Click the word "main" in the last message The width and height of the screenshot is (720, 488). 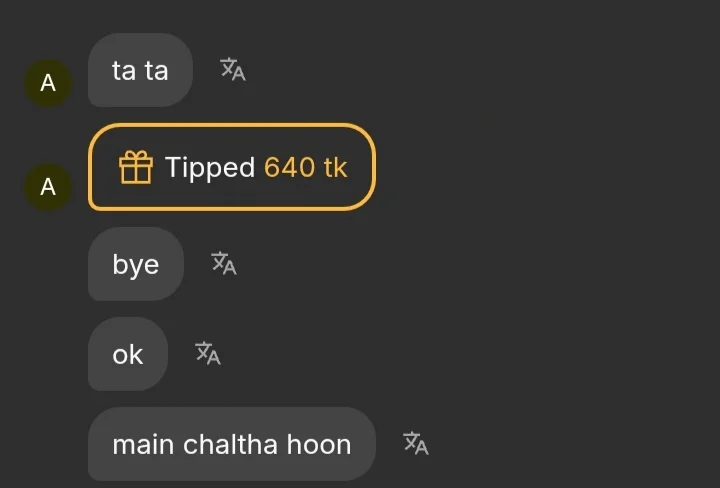[x=139, y=444]
